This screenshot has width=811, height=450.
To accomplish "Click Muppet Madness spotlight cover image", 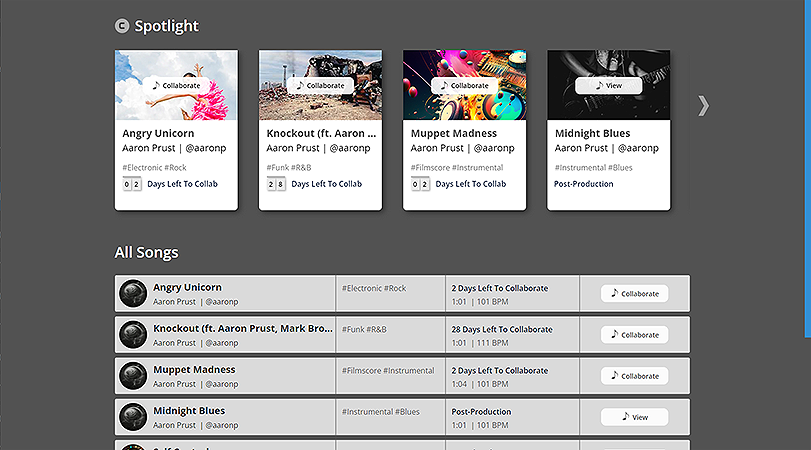I will tap(464, 85).
